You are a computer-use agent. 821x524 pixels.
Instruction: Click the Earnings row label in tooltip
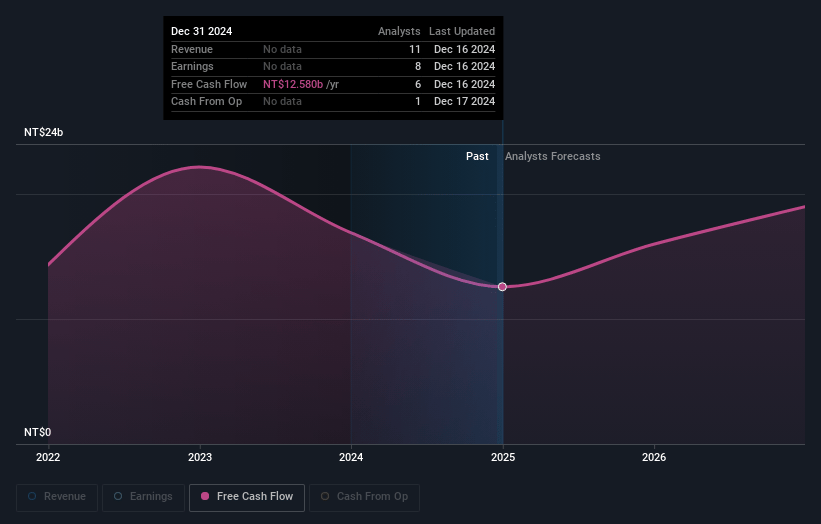192,66
